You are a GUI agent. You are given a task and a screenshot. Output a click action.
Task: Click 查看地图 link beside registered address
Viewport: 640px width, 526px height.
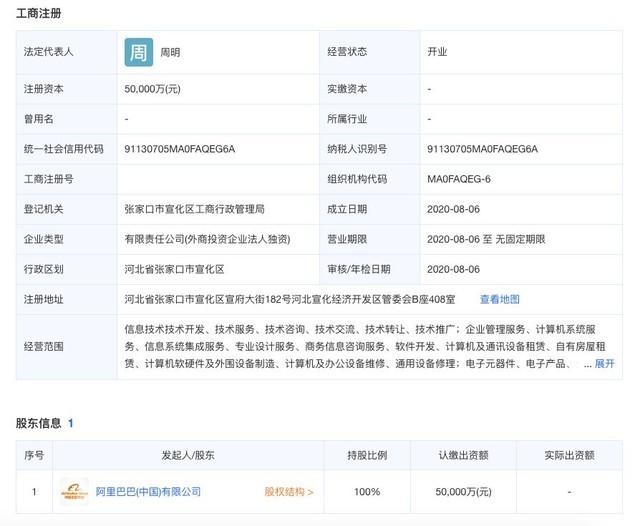coord(500,299)
